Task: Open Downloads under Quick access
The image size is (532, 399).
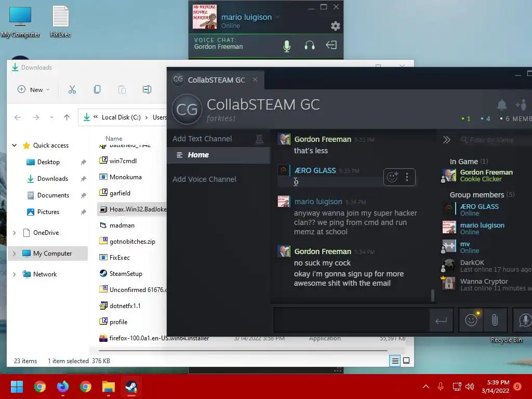Action: (x=52, y=179)
